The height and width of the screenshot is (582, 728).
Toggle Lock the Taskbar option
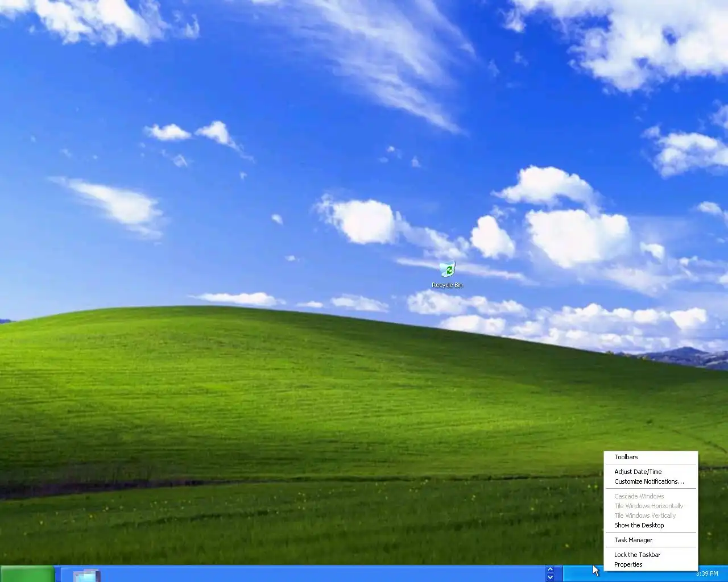[x=651, y=555]
